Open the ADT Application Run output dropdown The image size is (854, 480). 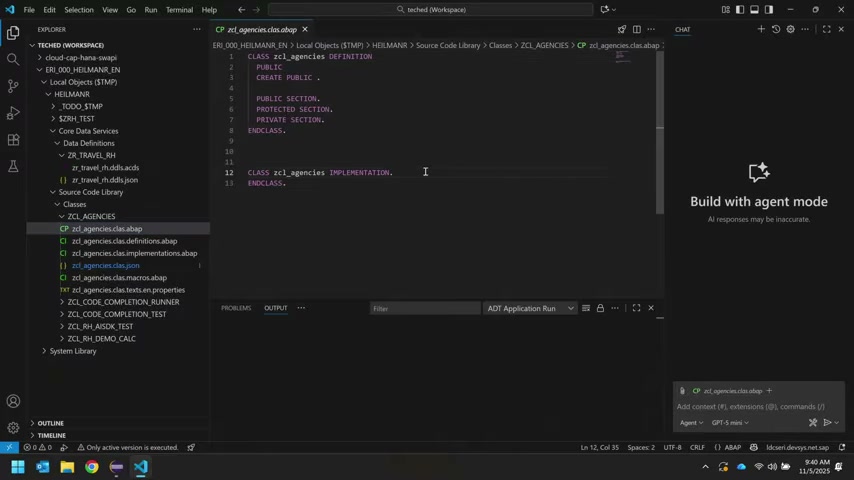(529, 308)
